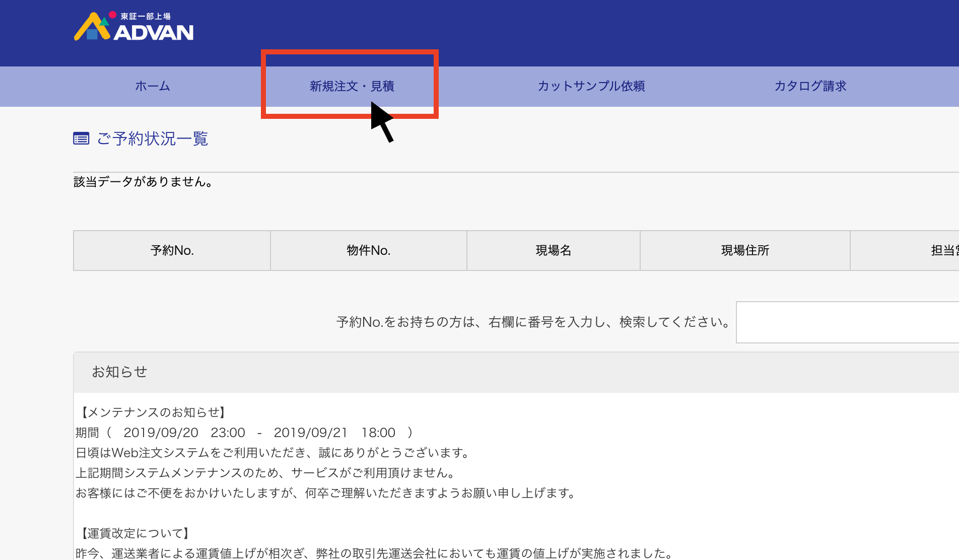Click the maintenance period date line
The image size is (959, 560).
click(x=244, y=433)
